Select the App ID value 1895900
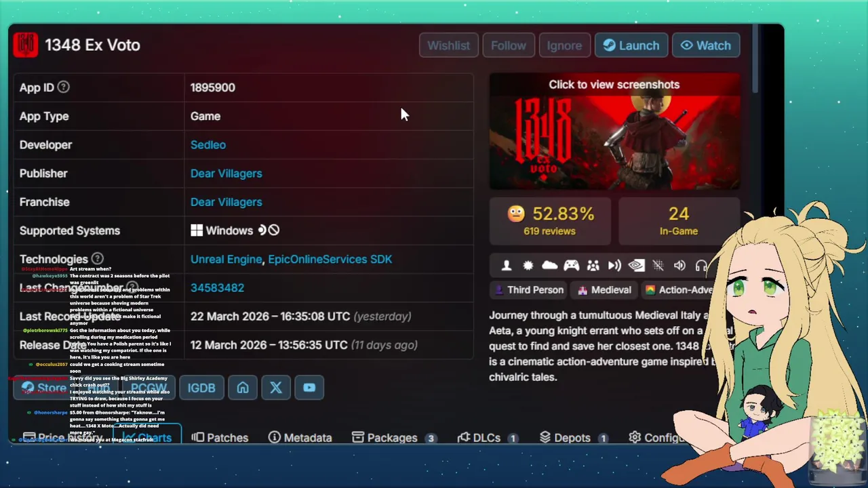The image size is (868, 488). click(x=212, y=87)
